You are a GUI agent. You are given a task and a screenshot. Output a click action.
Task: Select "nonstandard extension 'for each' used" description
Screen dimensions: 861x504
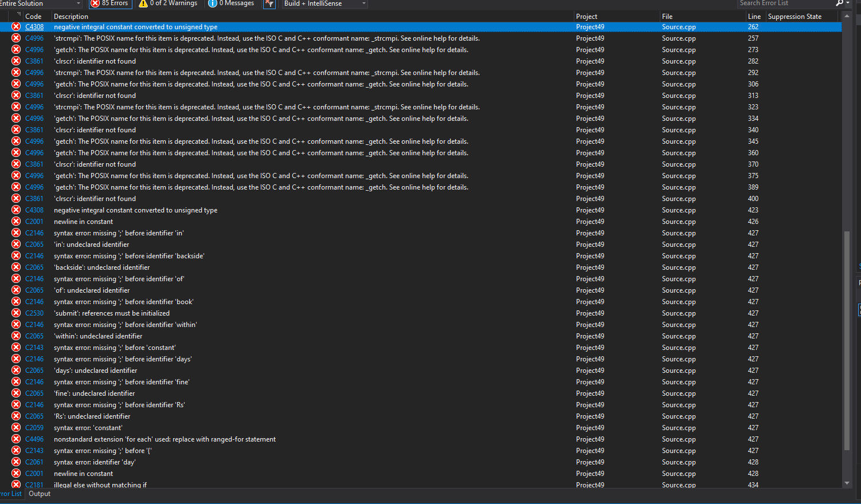[165, 439]
